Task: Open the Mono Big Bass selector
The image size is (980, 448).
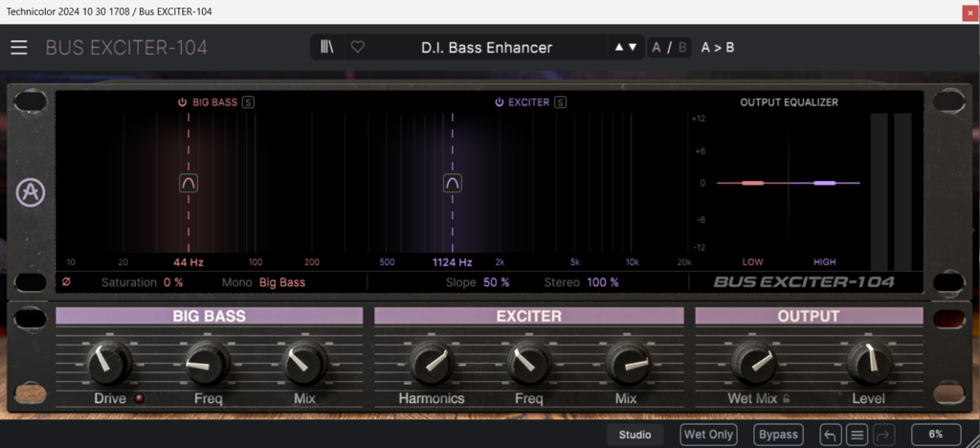Action: [282, 282]
